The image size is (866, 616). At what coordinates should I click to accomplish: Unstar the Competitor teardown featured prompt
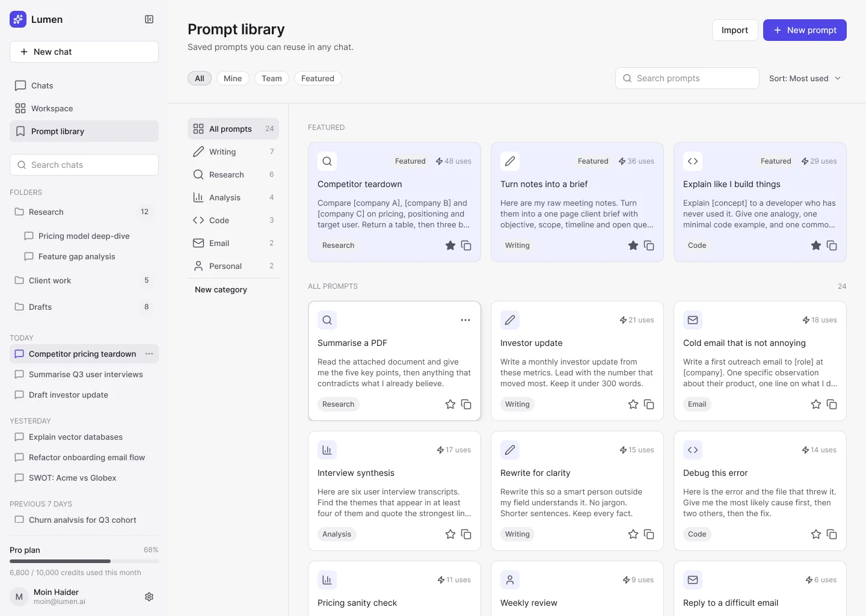coord(450,245)
